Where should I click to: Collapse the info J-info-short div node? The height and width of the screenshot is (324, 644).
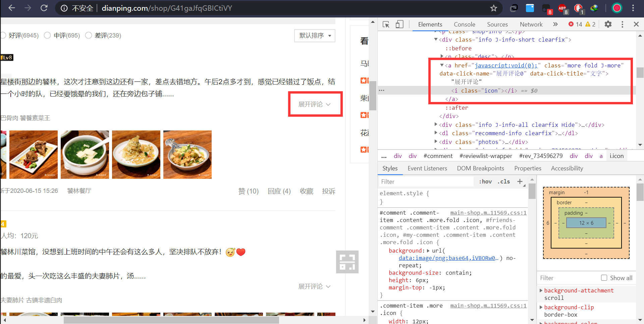point(436,40)
